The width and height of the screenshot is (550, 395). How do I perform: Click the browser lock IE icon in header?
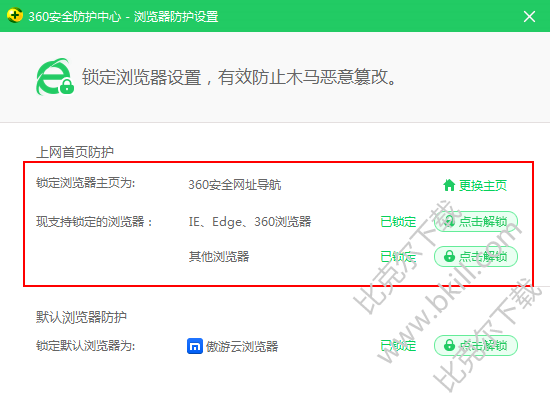click(55, 77)
